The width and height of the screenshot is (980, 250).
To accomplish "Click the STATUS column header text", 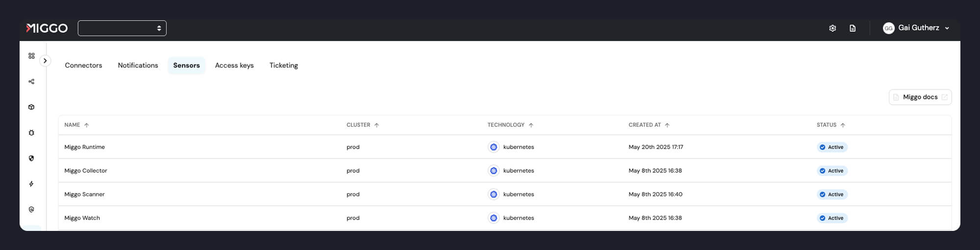I will tap(826, 125).
